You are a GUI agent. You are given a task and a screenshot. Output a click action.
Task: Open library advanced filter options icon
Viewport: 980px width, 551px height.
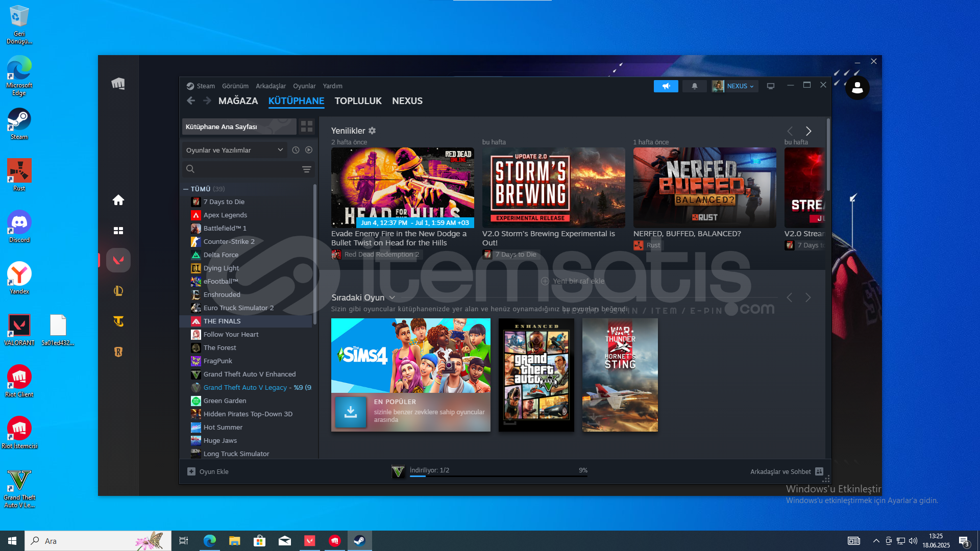pyautogui.click(x=306, y=169)
